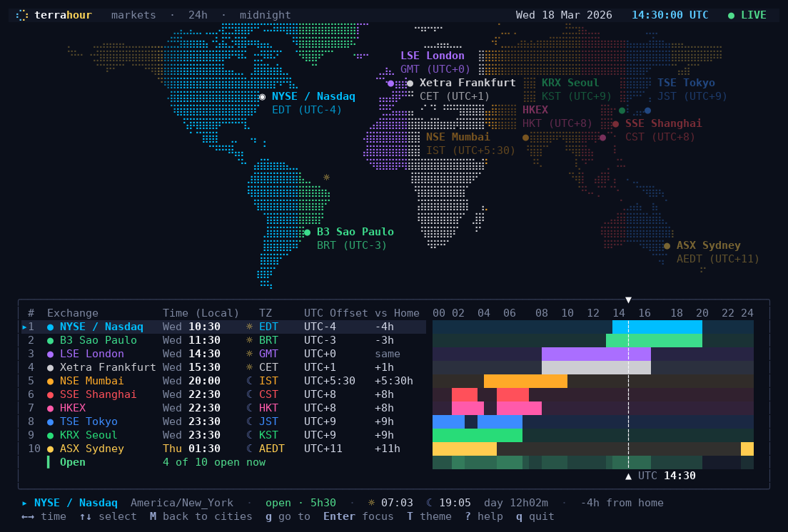Select the SSE Shanghai red map marker

coord(615,124)
